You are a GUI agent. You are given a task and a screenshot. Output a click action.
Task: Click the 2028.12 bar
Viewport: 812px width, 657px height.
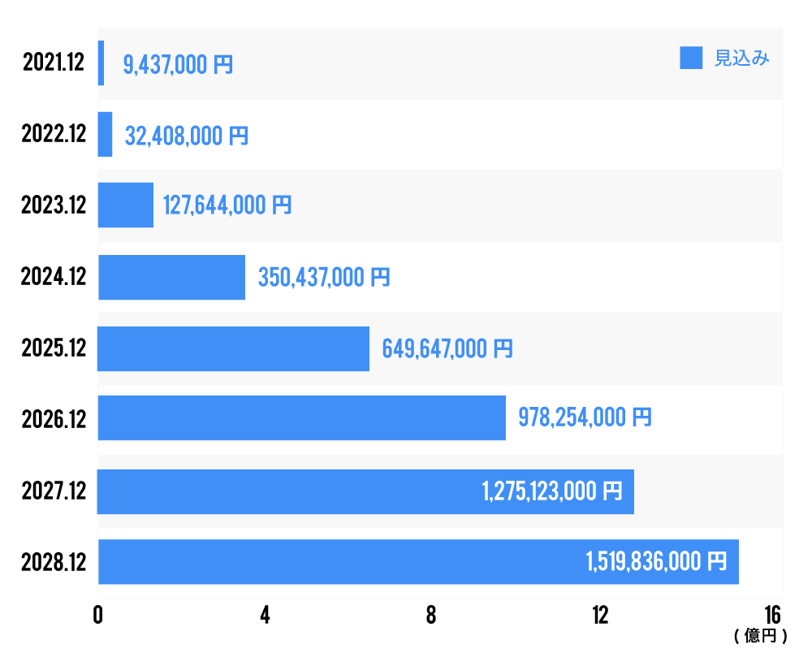point(418,561)
